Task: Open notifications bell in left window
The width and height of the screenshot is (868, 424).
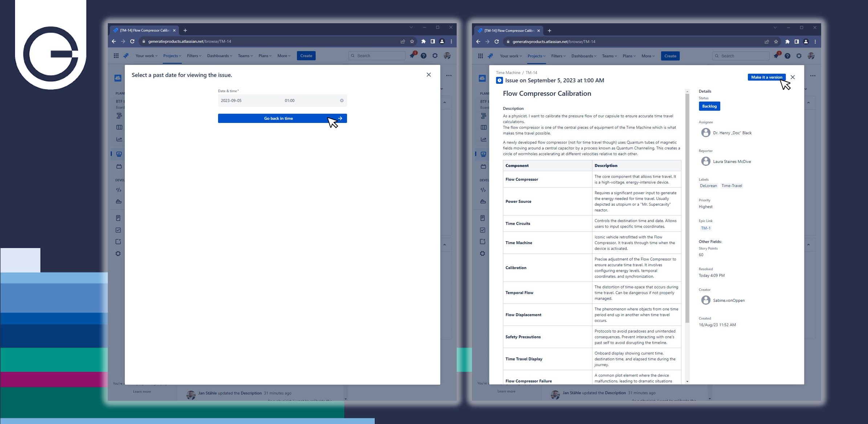Action: click(412, 56)
